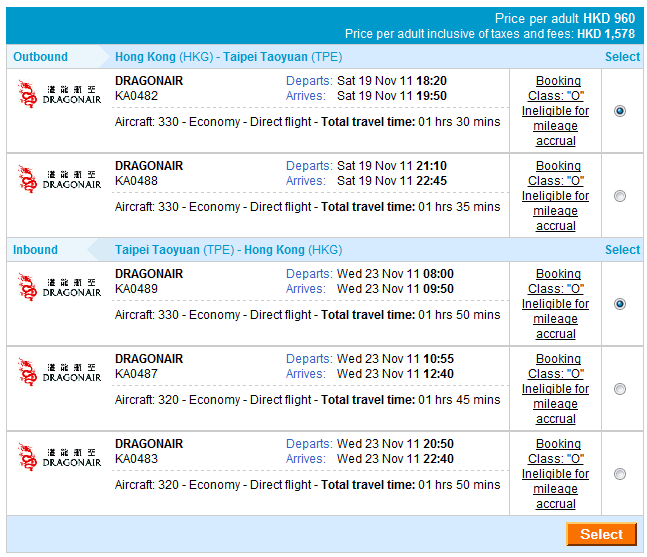The height and width of the screenshot is (557, 647).
Task: Choose outbound flight KA0488 departing 21:10
Action: point(620,196)
